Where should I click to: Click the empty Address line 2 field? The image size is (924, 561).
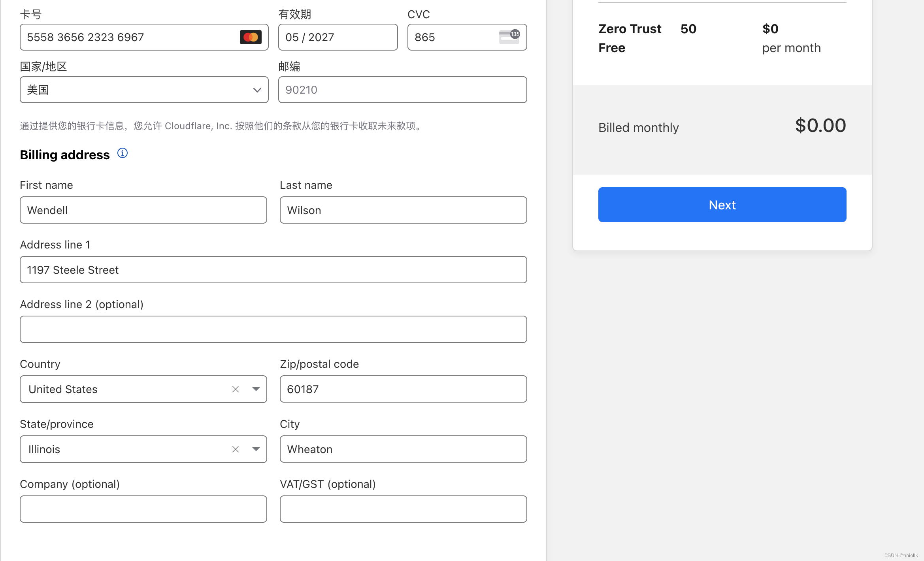click(x=273, y=329)
